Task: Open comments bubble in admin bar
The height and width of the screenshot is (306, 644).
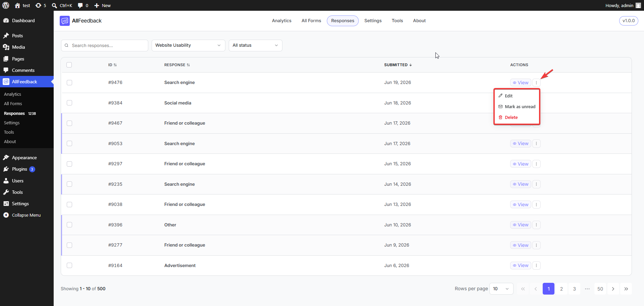Action: (83, 5)
